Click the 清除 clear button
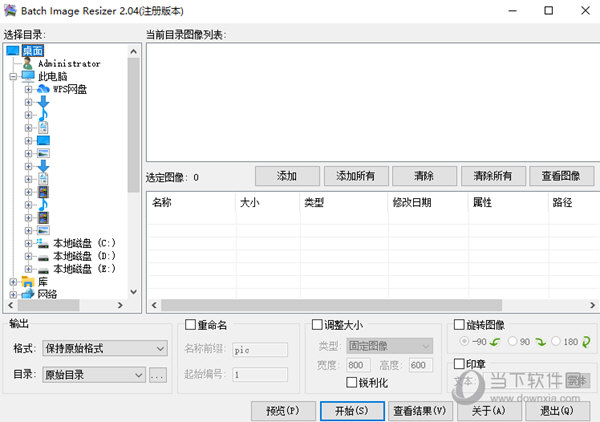This screenshot has width=600, height=422. click(x=424, y=176)
